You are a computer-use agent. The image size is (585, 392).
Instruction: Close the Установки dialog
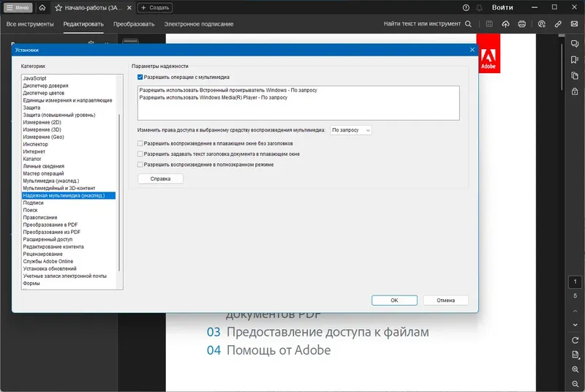click(x=472, y=50)
